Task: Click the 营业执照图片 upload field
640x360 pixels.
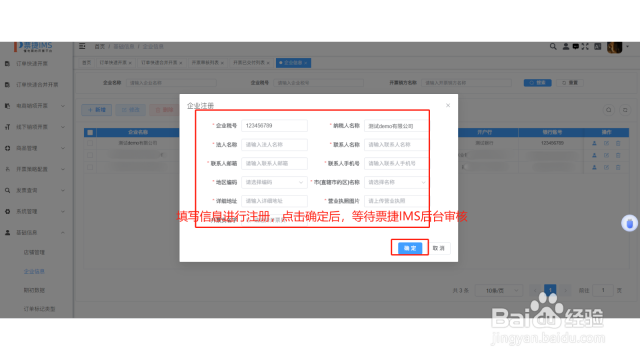Action: 396,201
